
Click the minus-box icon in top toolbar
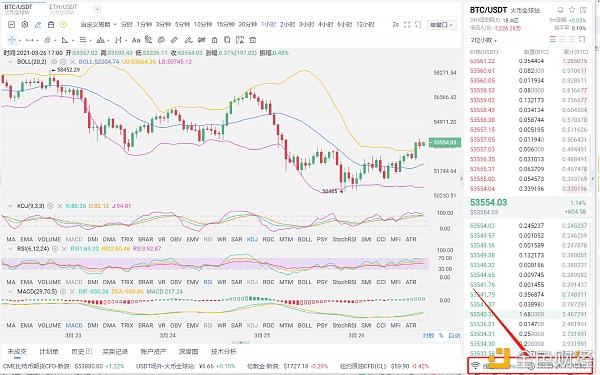pos(11,25)
